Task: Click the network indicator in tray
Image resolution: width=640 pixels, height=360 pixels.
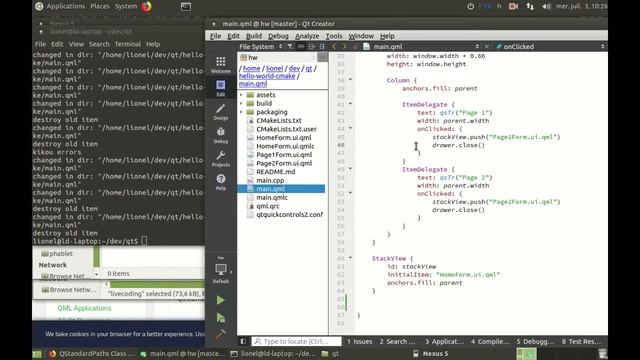Action: tap(530, 6)
